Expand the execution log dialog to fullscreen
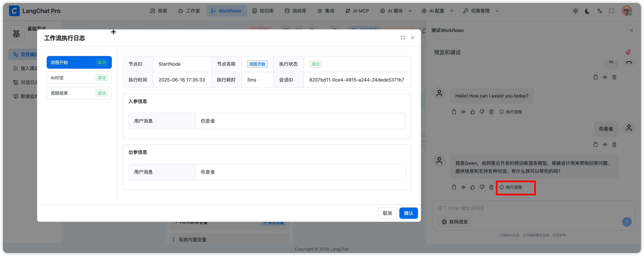 click(x=403, y=38)
